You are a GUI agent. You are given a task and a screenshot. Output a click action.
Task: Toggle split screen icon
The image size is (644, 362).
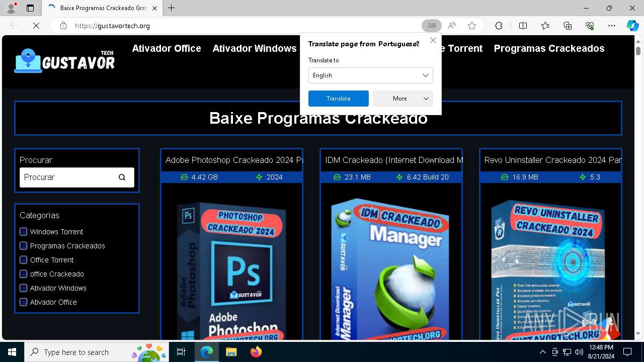point(523,26)
